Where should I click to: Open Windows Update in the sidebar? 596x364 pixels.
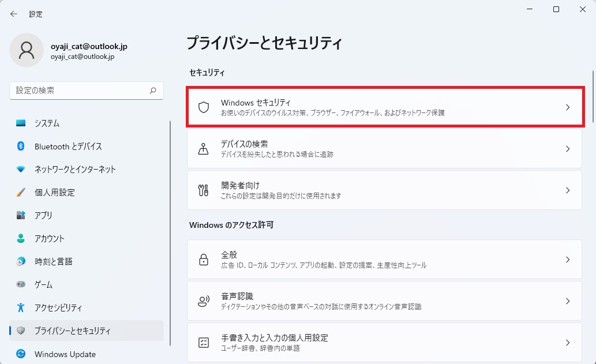[87, 354]
